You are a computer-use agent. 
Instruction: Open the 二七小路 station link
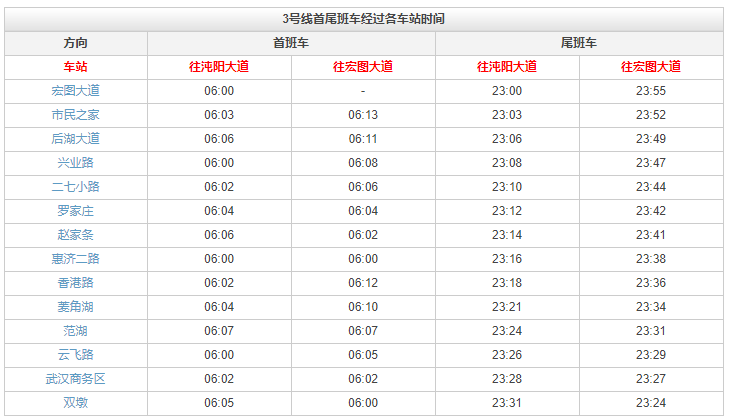tap(75, 187)
